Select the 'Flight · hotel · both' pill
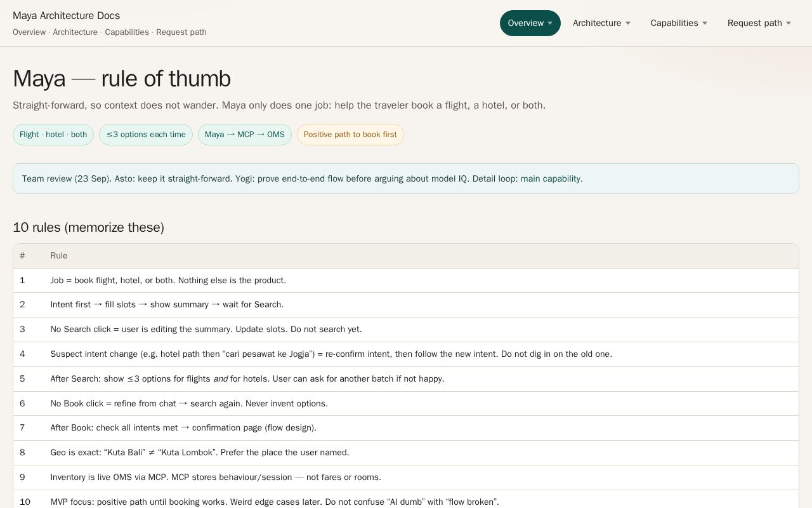The width and height of the screenshot is (812, 508). point(53,135)
